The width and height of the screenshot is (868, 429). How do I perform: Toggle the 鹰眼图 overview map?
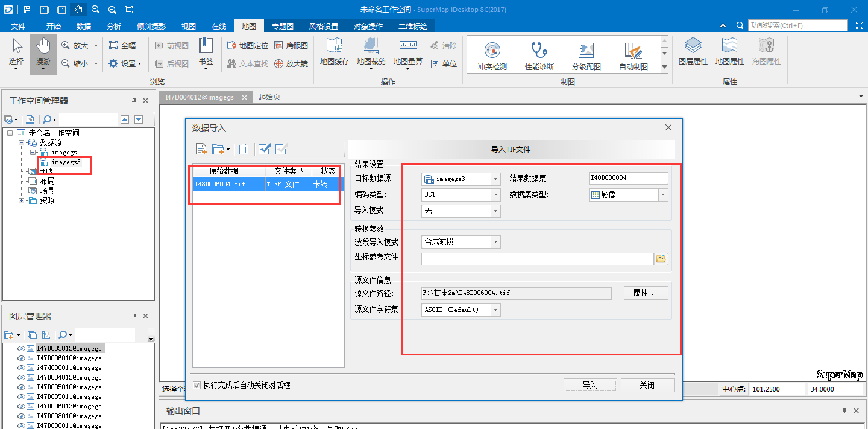coord(291,46)
